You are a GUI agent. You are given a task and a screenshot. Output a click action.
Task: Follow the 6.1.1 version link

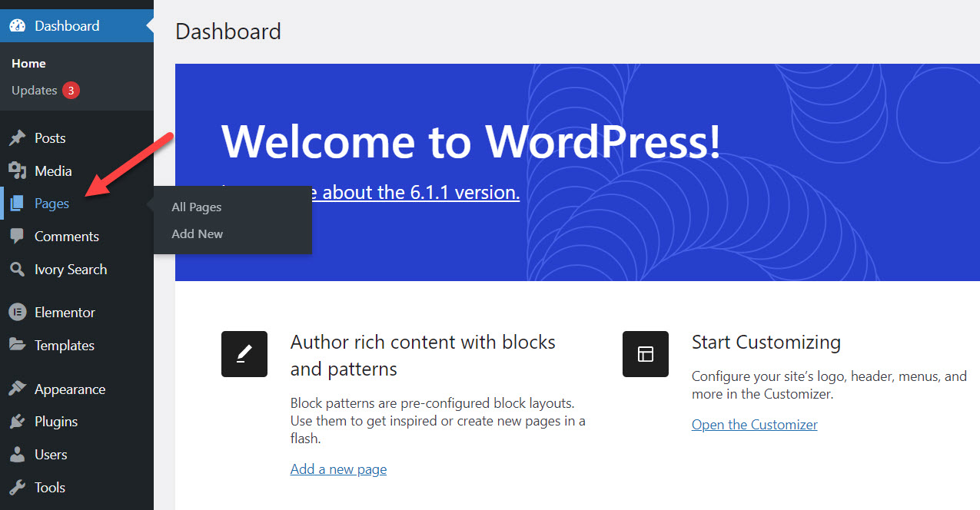(415, 192)
